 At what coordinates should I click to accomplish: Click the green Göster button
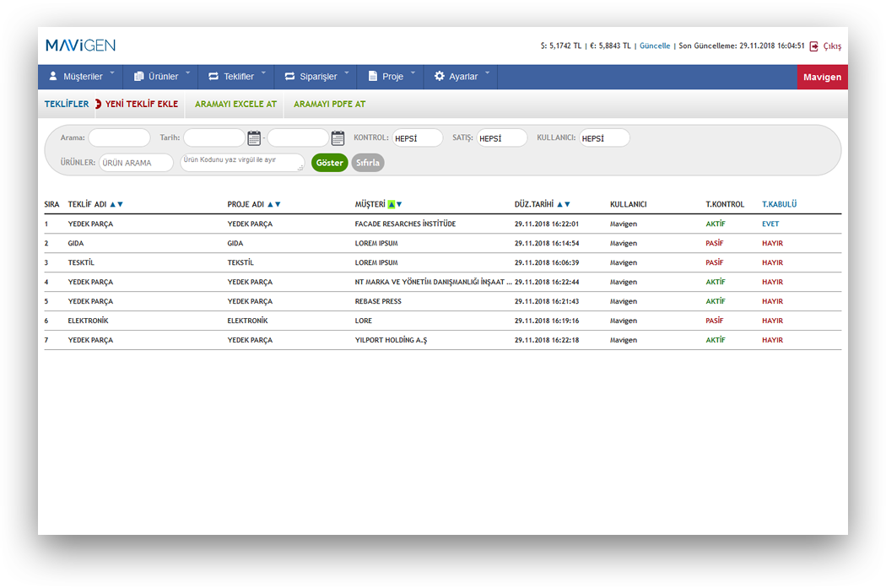pyautogui.click(x=329, y=163)
